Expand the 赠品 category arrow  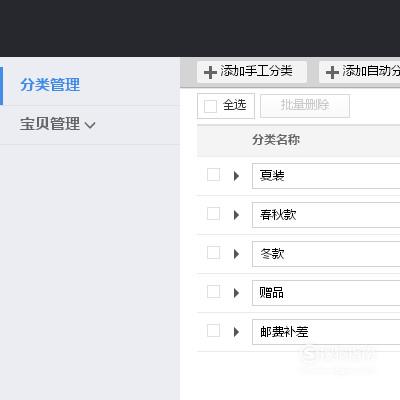click(x=236, y=293)
